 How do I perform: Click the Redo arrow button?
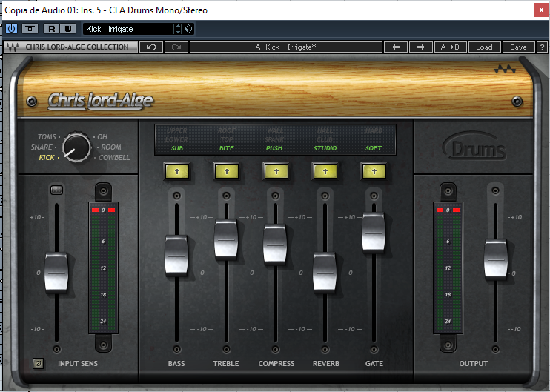(176, 47)
